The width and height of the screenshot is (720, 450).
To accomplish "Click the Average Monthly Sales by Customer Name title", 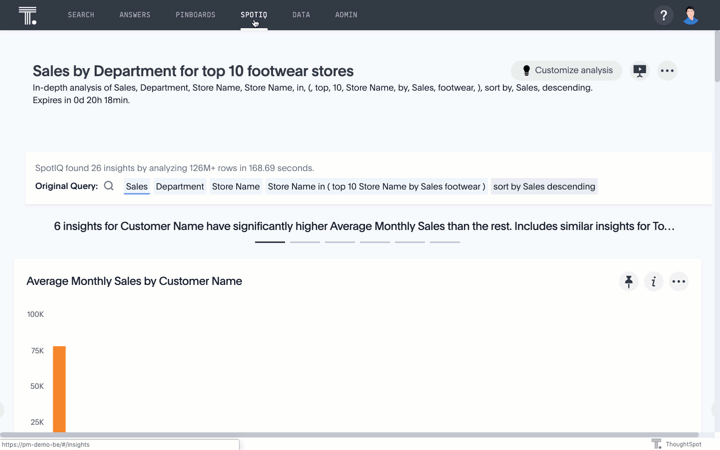I will coord(134,281).
